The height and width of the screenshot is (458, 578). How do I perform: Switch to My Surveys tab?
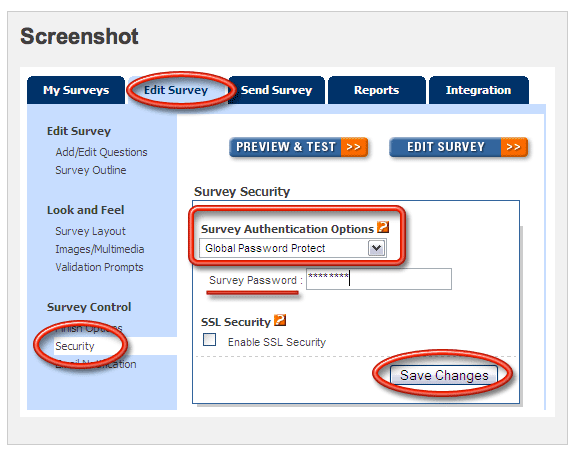pos(76,90)
